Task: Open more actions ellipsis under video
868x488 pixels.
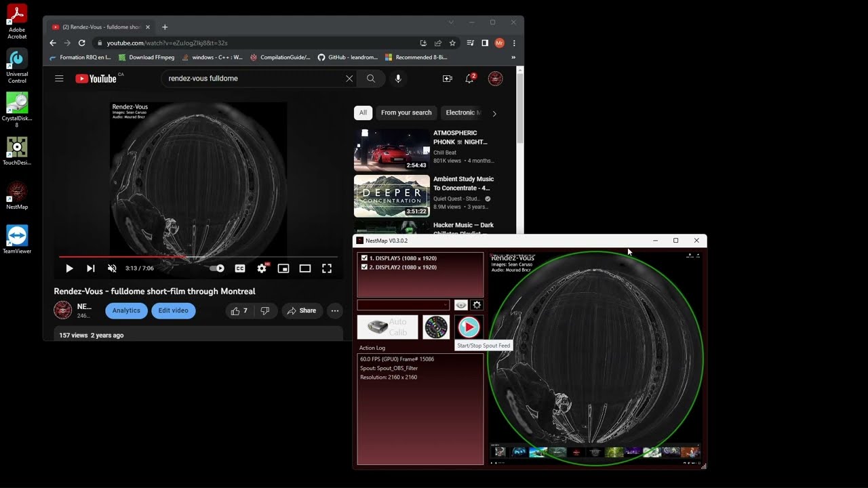Action: 335,310
